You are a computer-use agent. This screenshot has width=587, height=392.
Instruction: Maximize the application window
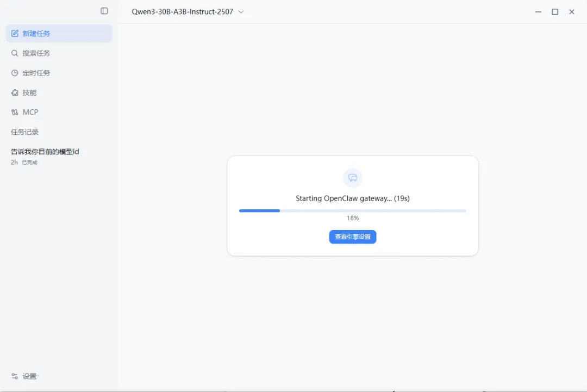555,11
